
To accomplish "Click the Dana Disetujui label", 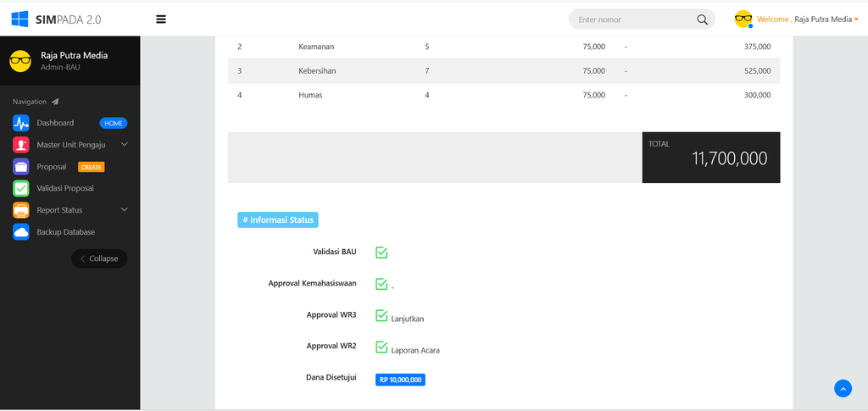I will tap(331, 377).
